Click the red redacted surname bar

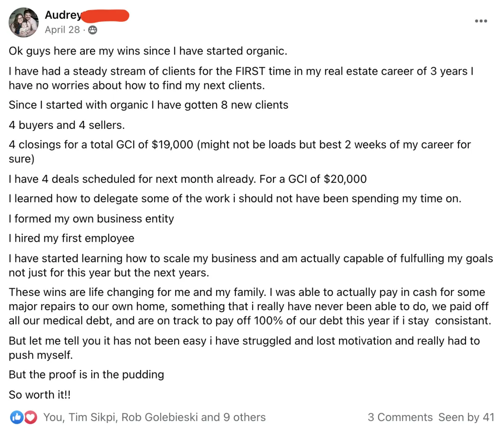click(x=105, y=16)
